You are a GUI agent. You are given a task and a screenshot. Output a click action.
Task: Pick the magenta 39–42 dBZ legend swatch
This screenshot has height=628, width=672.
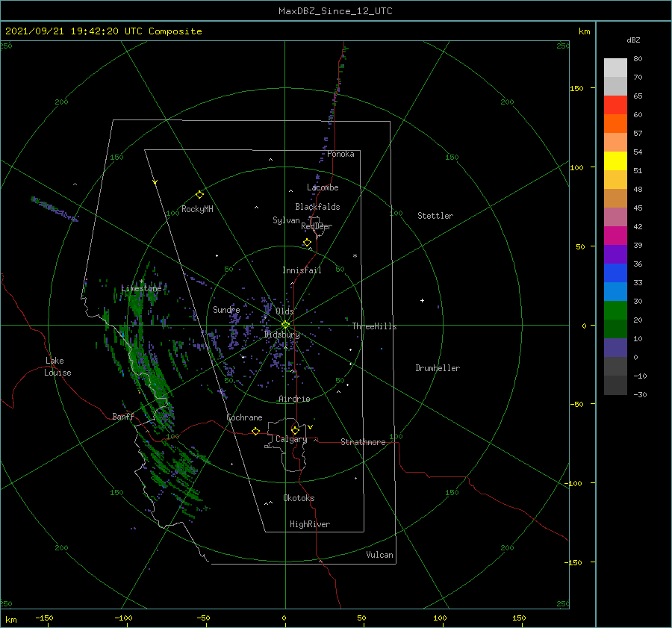pos(615,235)
